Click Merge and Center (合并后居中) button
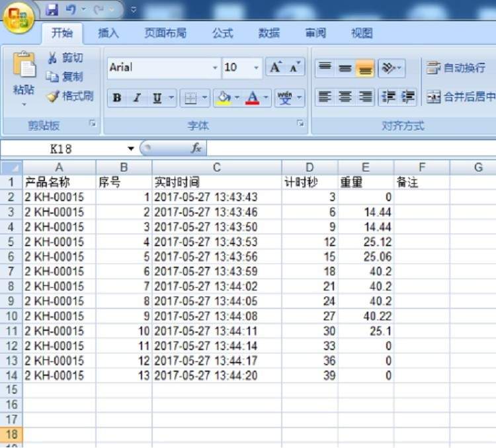 [461, 97]
